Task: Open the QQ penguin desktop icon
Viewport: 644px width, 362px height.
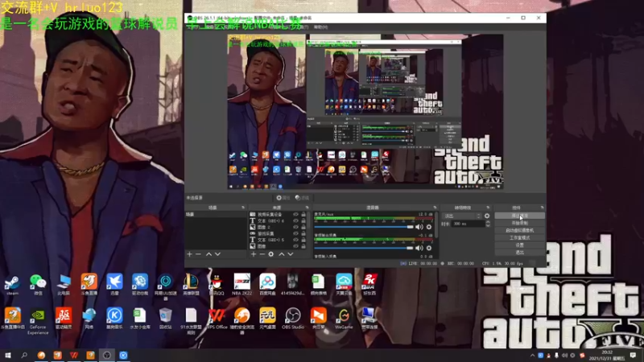Action: point(217,285)
